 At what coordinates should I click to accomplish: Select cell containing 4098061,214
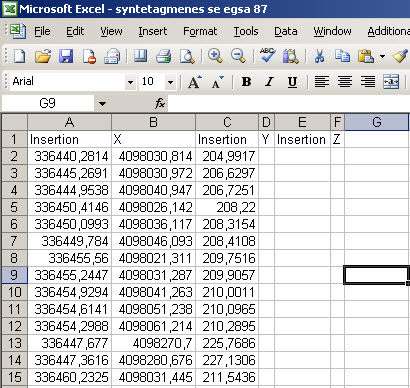click(x=153, y=326)
